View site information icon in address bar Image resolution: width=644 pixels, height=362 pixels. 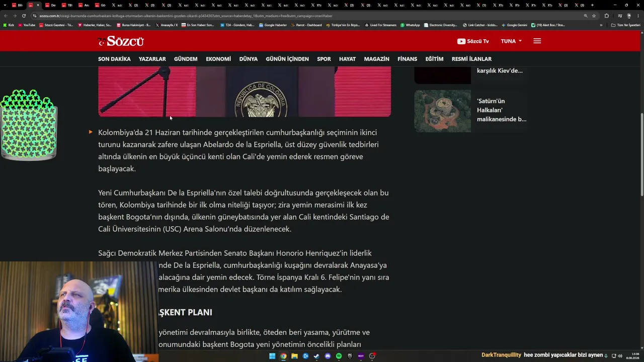tap(35, 16)
